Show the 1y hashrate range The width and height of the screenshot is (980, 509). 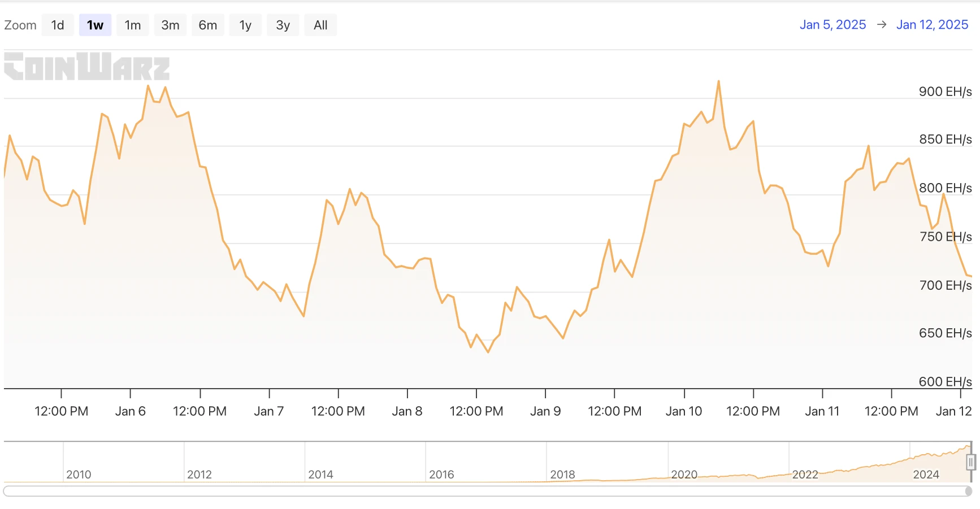245,25
